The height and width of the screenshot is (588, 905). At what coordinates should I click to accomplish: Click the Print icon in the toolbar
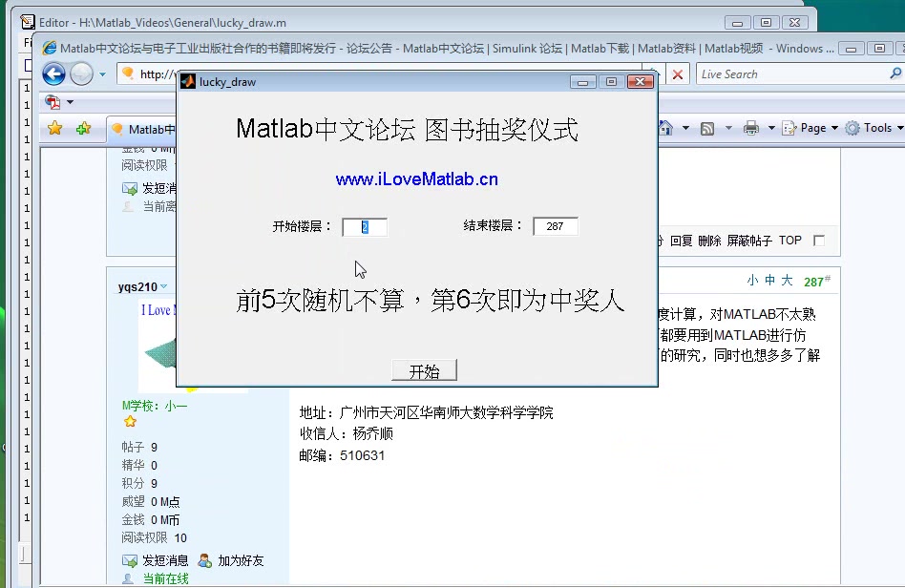[x=751, y=128]
